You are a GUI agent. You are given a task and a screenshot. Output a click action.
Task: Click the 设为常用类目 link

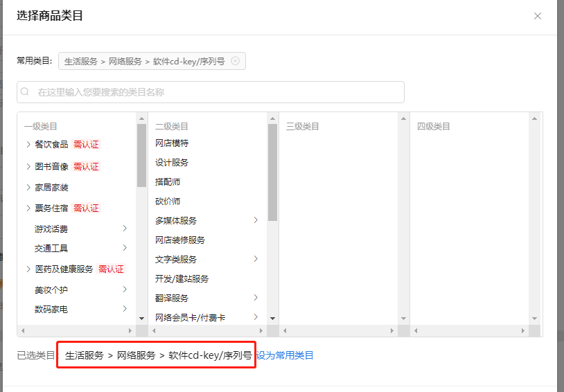click(x=285, y=355)
